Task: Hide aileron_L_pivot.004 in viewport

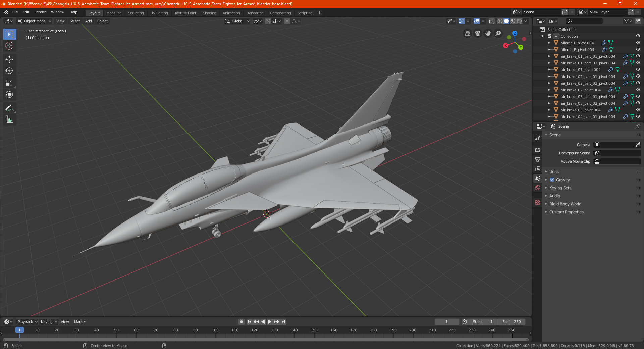Action: pyautogui.click(x=638, y=43)
